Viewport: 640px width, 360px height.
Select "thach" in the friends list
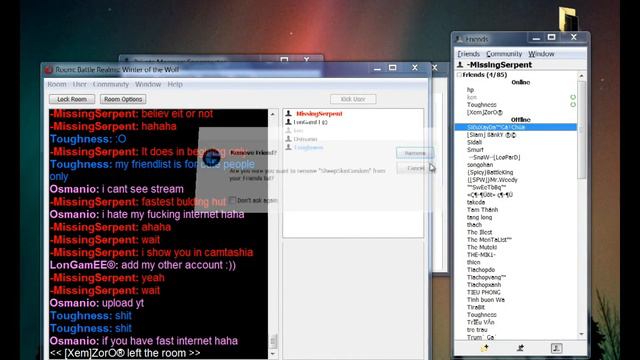coord(474,224)
